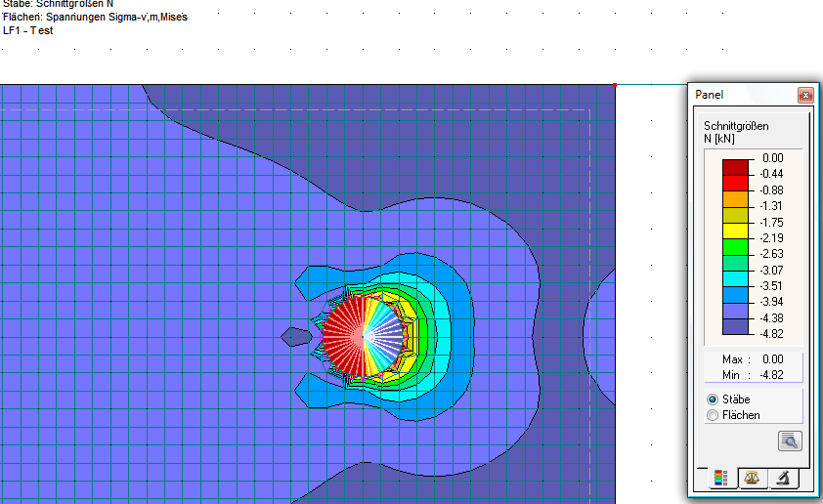Viewport: 823px width, 504px height.
Task: Click the legend value -1.31
Action: pos(771,205)
